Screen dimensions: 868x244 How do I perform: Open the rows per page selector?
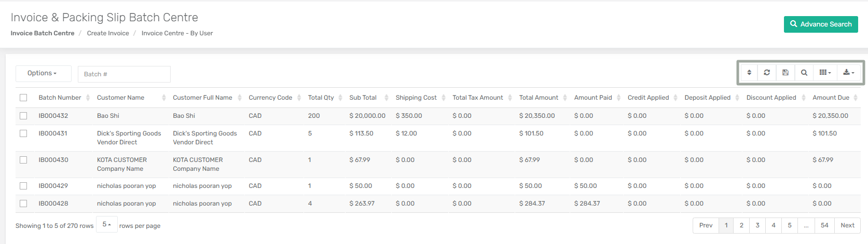click(107, 224)
